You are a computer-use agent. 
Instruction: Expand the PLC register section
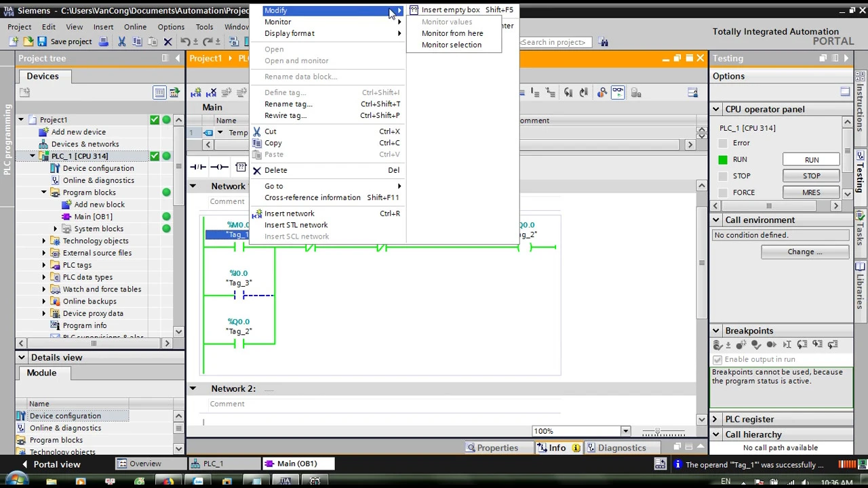pos(716,419)
